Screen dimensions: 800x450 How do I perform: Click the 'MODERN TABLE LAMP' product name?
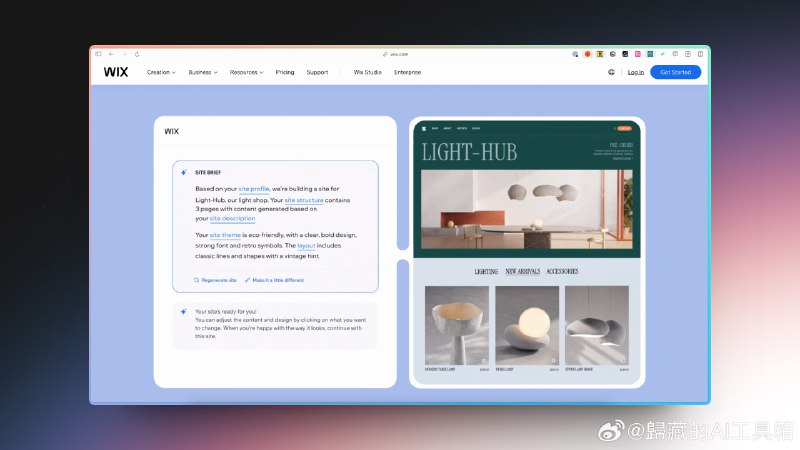pos(440,369)
